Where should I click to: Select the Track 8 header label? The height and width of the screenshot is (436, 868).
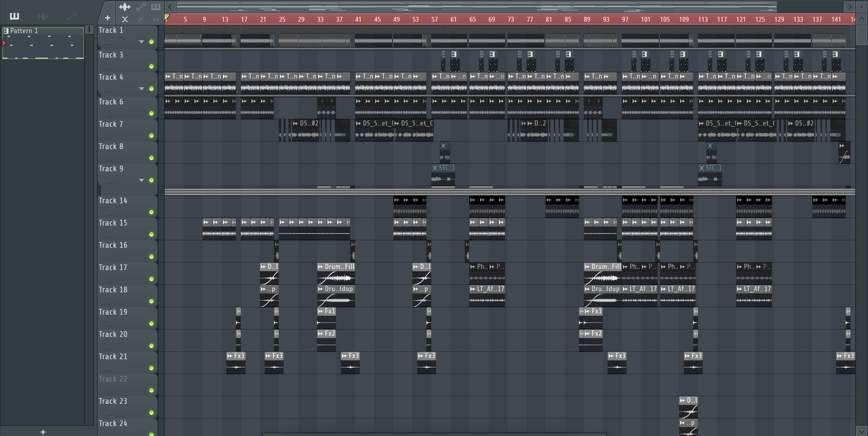[111, 146]
